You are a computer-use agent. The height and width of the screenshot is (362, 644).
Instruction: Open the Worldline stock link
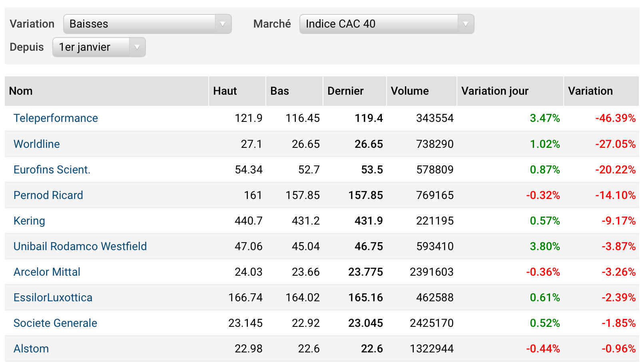click(x=36, y=144)
